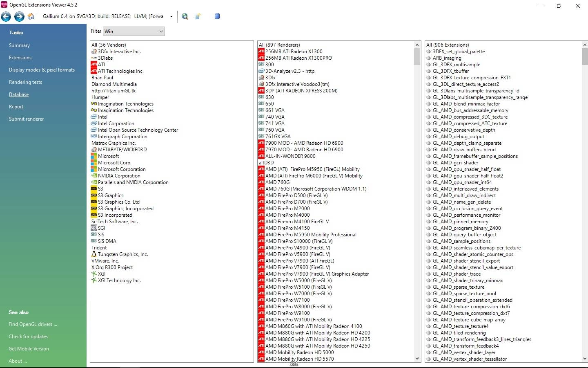The height and width of the screenshot is (368, 588).
Task: Select S3 Graphics Co. Ltd icon
Action: [94, 202]
